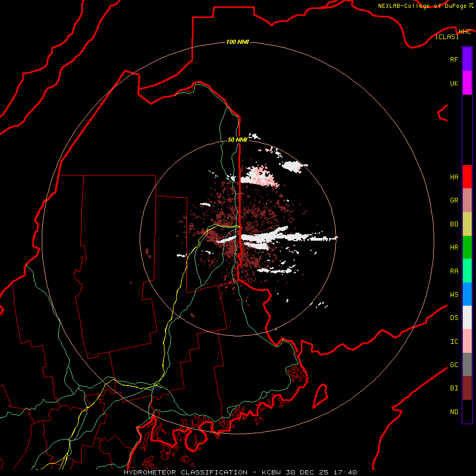Pick the HR green legend swatch
The width and height of the screenshot is (476, 476).
pyautogui.click(x=467, y=248)
